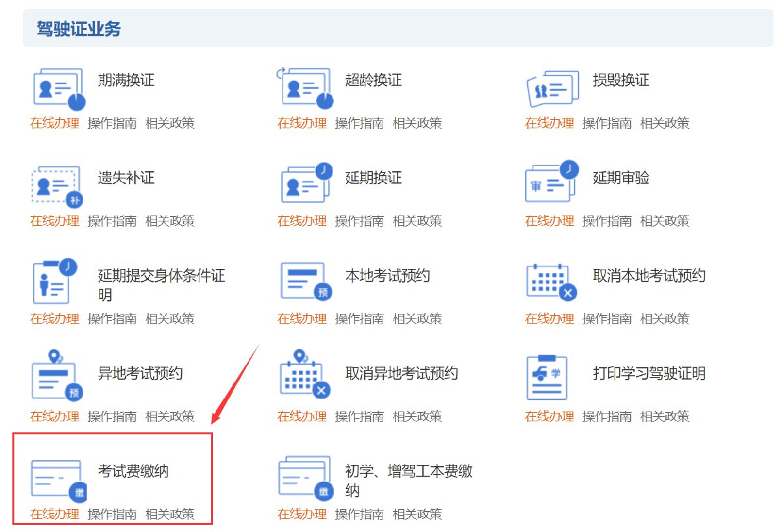Click the 初学、增驾工本费缴纳 title

pyautogui.click(x=409, y=480)
